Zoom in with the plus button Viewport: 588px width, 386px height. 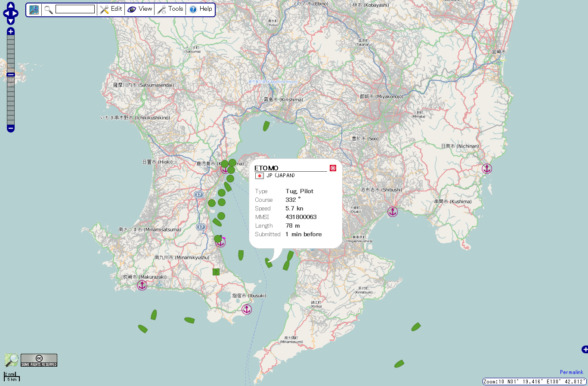(x=11, y=31)
